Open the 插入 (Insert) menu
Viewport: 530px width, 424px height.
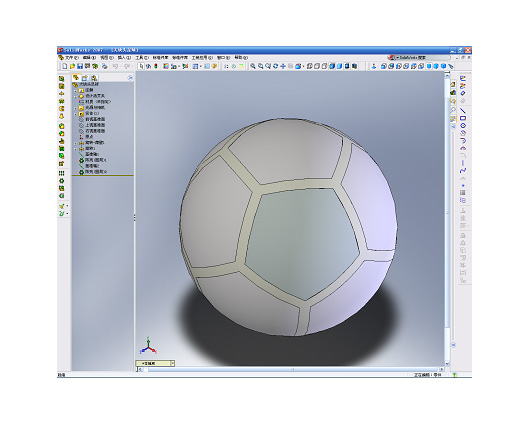[124, 58]
